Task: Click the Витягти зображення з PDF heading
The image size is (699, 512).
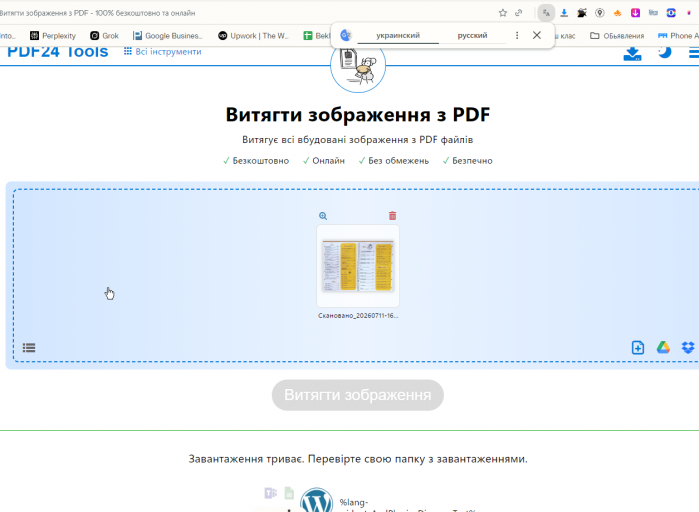Action: coord(358,115)
